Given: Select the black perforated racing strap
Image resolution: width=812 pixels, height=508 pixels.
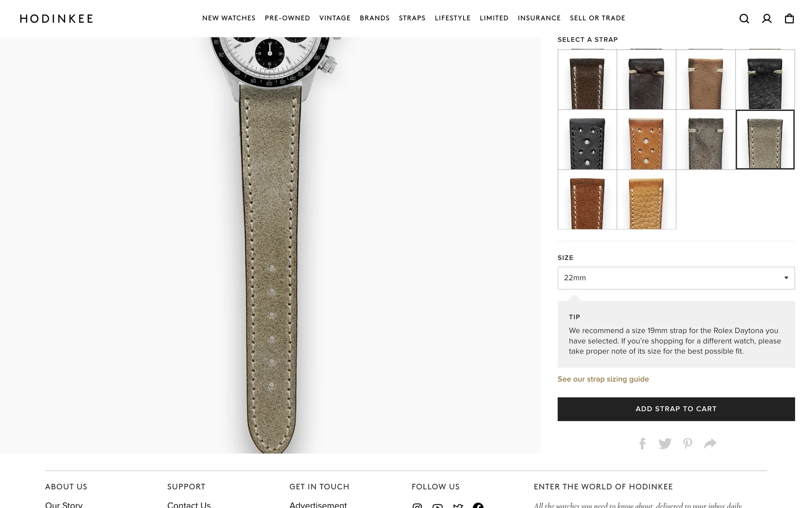Looking at the screenshot, I should coord(587,140).
